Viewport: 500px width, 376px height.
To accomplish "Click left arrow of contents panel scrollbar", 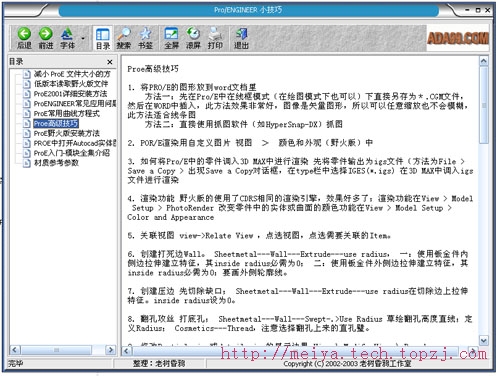I will click(15, 350).
